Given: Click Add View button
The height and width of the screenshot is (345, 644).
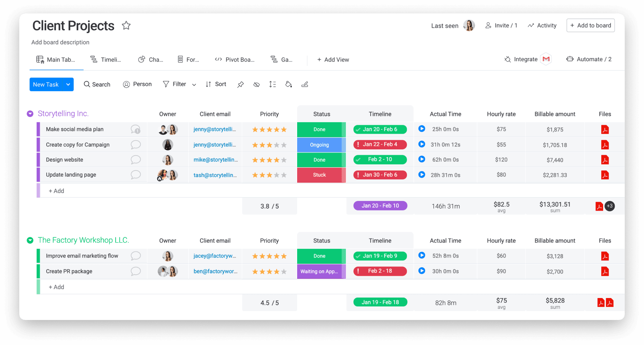Looking at the screenshot, I should coord(333,60).
